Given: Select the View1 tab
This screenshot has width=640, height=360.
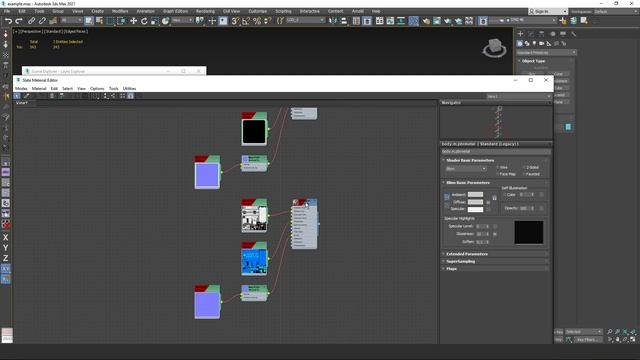Looking at the screenshot, I should tap(22, 103).
